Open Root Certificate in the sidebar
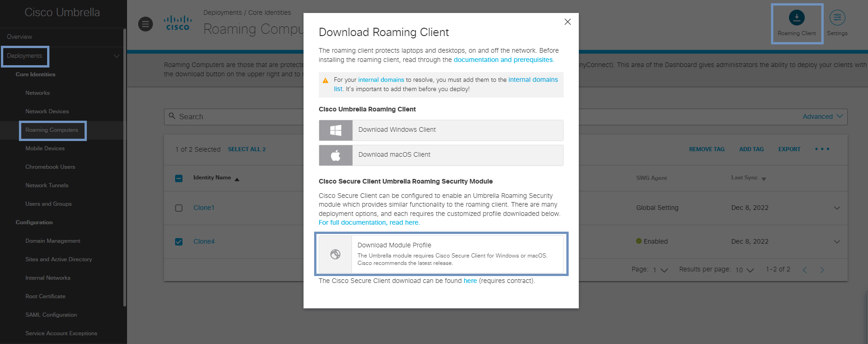868x344 pixels. click(45, 296)
